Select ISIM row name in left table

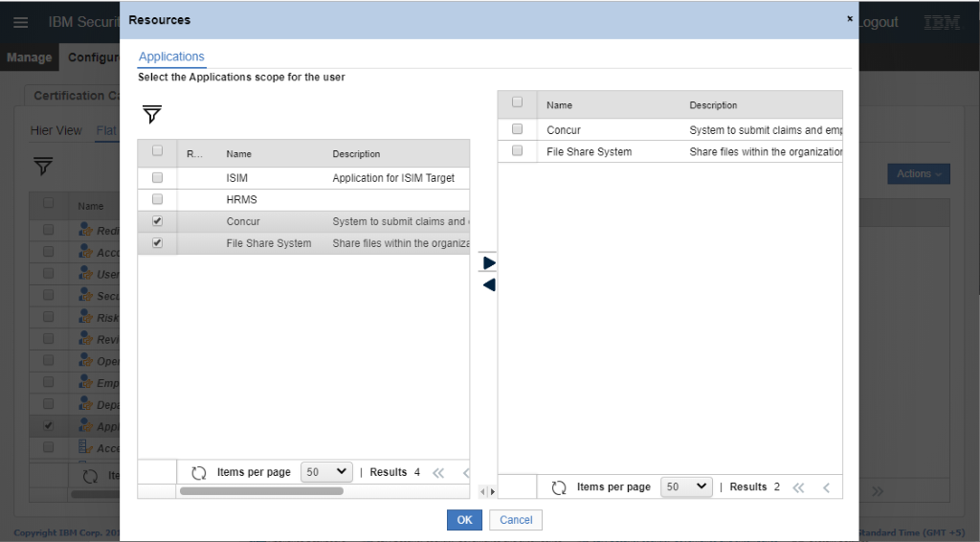[x=237, y=178]
